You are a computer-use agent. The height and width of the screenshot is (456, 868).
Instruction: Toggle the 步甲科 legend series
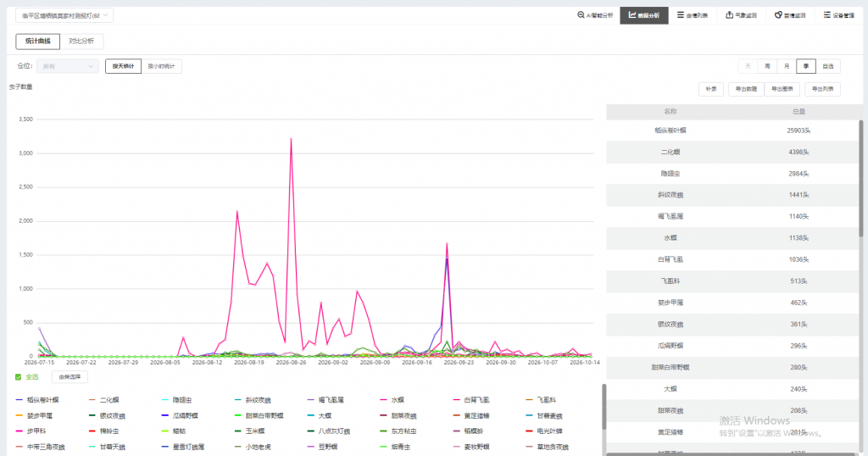point(31,431)
